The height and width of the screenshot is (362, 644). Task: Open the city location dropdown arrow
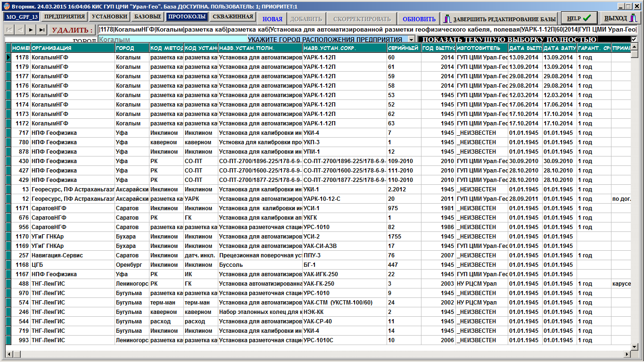tap(412, 40)
